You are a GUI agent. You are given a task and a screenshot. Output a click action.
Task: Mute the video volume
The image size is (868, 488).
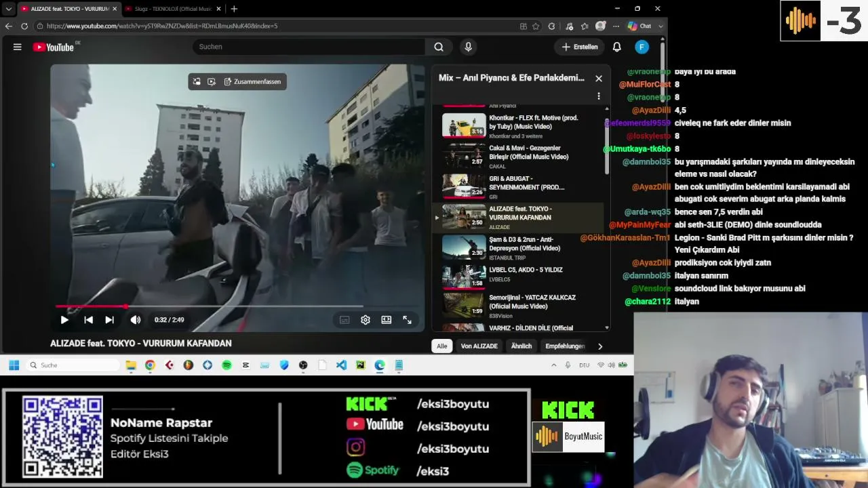pos(136,320)
